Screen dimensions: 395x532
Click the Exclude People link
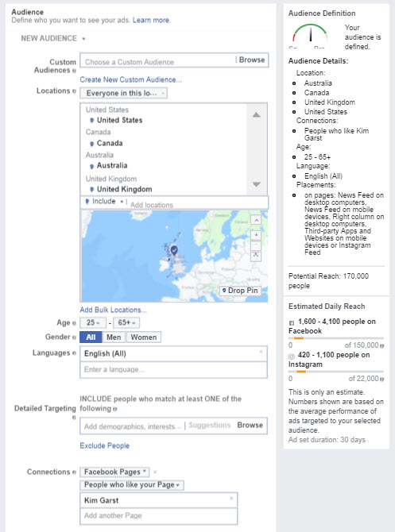pos(105,445)
